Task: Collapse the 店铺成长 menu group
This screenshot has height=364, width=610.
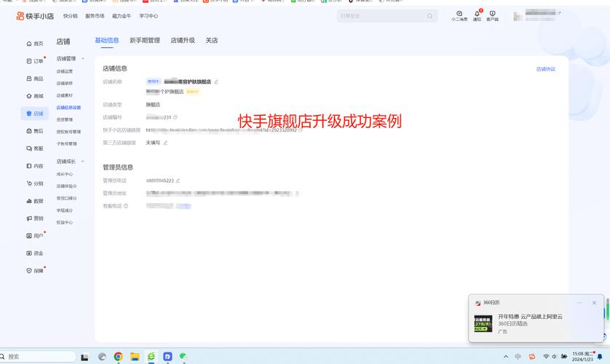Action: (83, 162)
